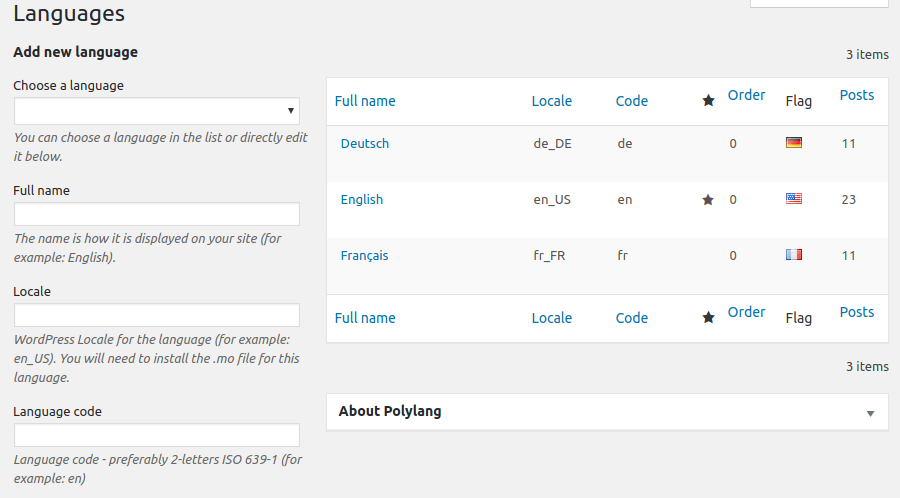Click the default-language star in the table footer
Screen dimensions: 900x498
pyautogui.click(x=708, y=318)
